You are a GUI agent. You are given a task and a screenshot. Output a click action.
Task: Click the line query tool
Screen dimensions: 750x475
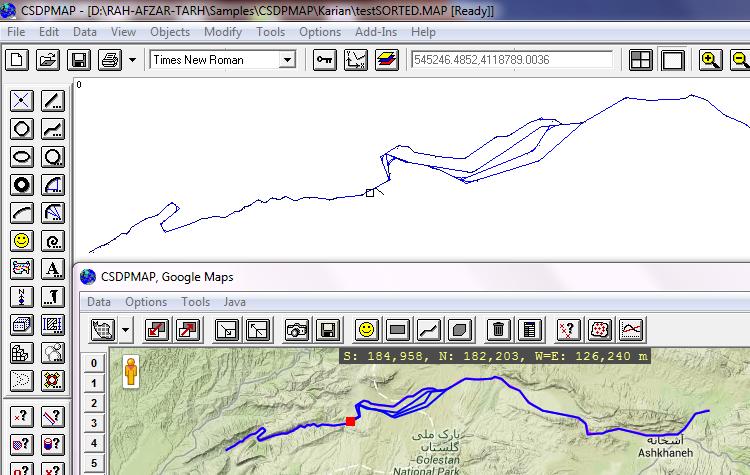click(x=53, y=417)
